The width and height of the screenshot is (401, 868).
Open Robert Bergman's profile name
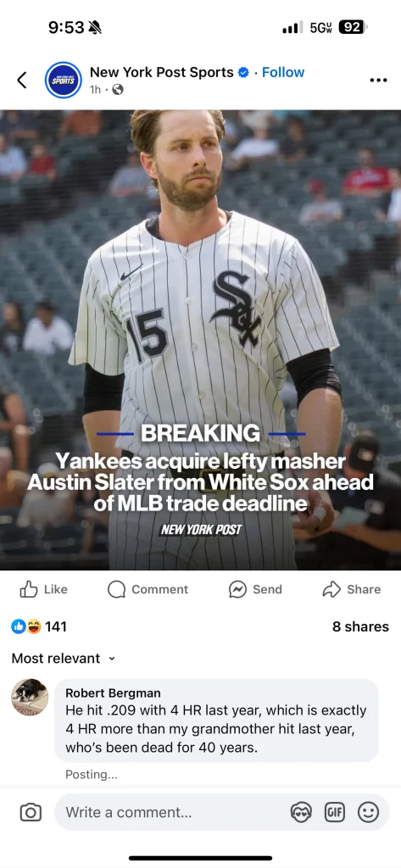click(113, 693)
